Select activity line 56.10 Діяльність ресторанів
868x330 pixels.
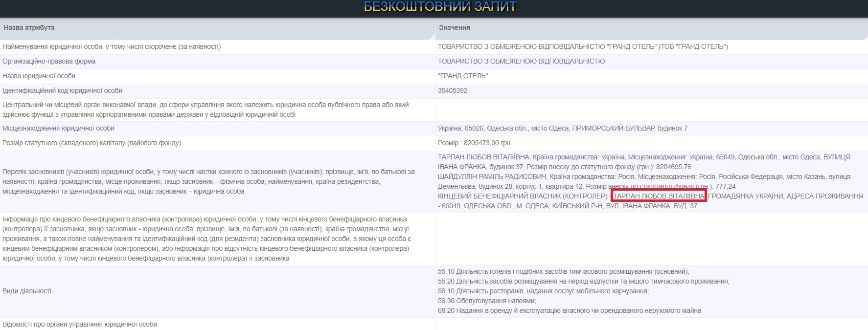pos(543,291)
